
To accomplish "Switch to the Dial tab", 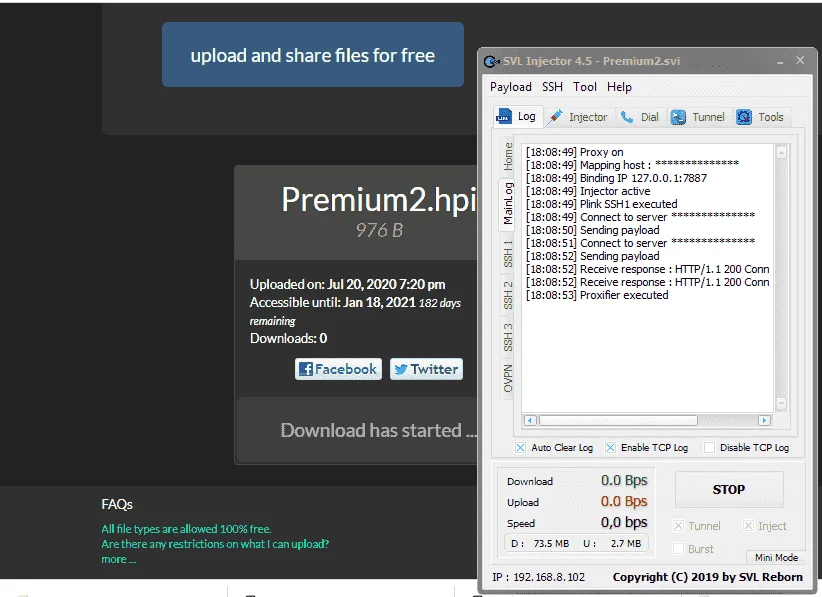I will click(640, 117).
